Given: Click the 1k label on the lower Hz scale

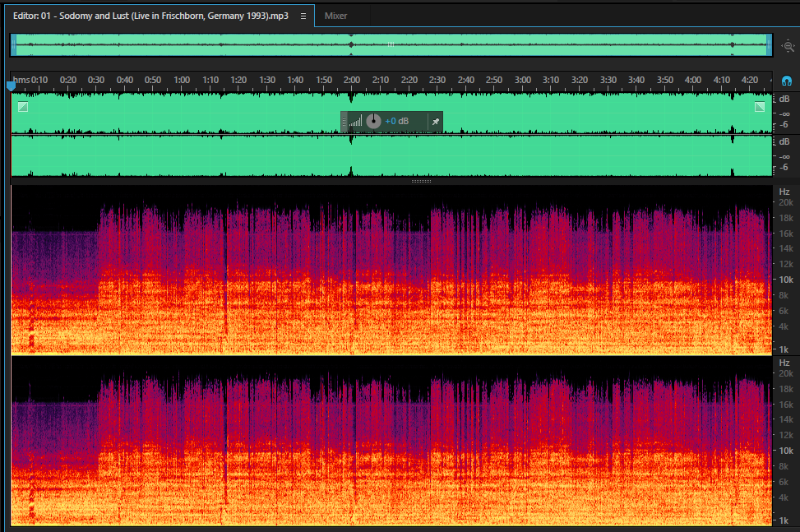Looking at the screenshot, I should point(784,520).
